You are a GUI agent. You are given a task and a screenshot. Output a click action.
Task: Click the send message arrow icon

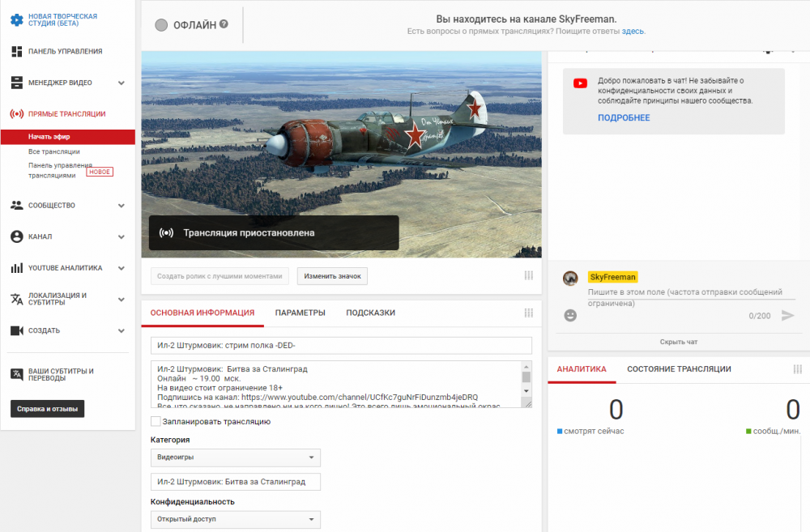click(x=787, y=315)
